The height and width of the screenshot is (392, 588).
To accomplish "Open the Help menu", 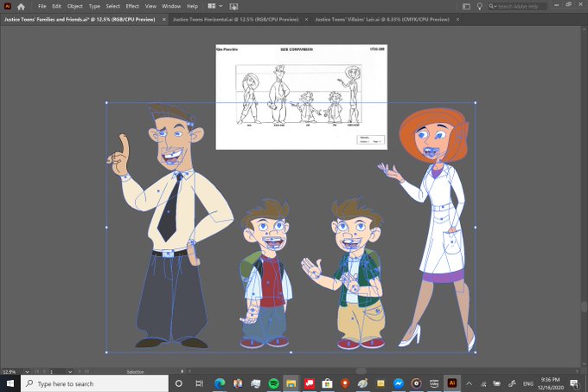I will 192,6.
